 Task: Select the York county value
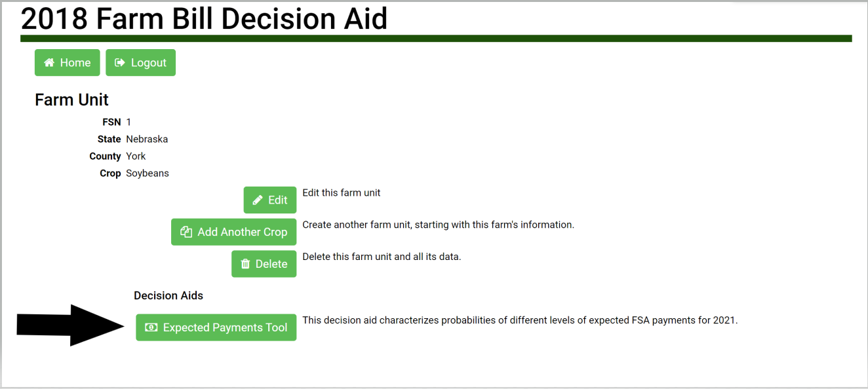pos(136,157)
